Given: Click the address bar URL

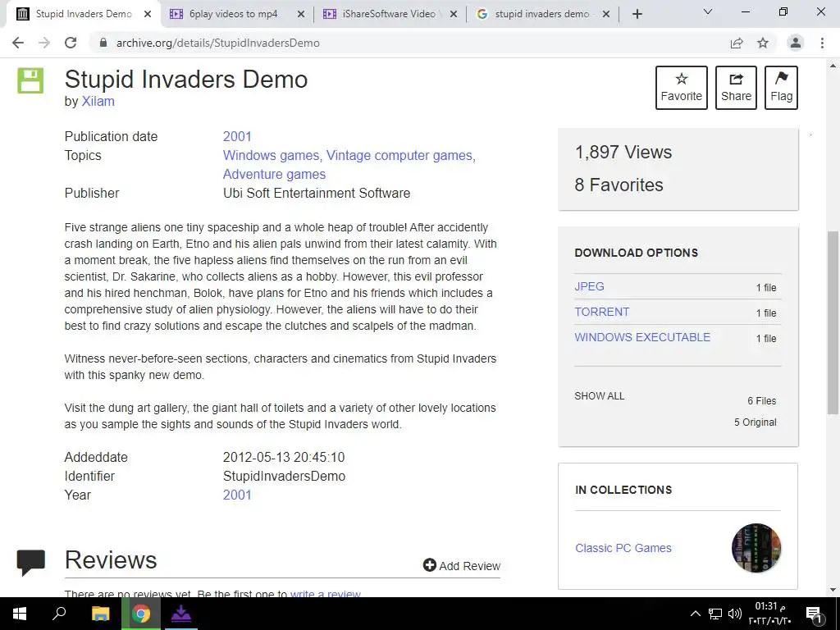Looking at the screenshot, I should pos(217,43).
